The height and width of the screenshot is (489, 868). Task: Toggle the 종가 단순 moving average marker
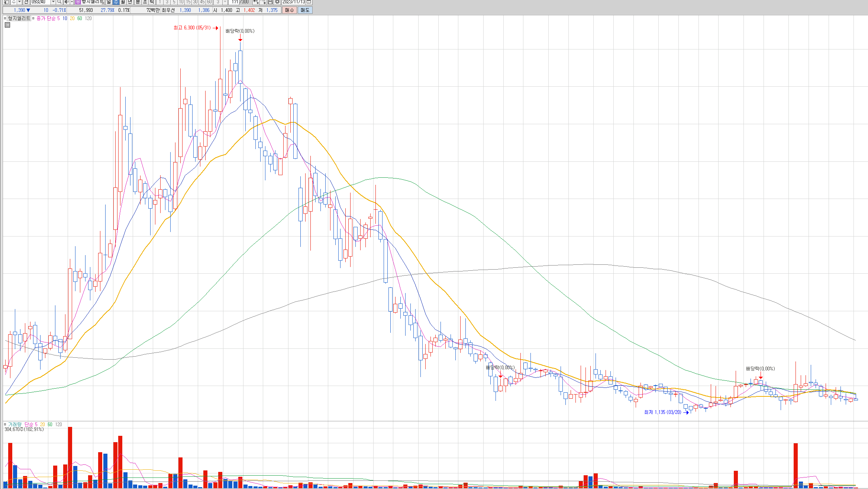click(x=33, y=18)
